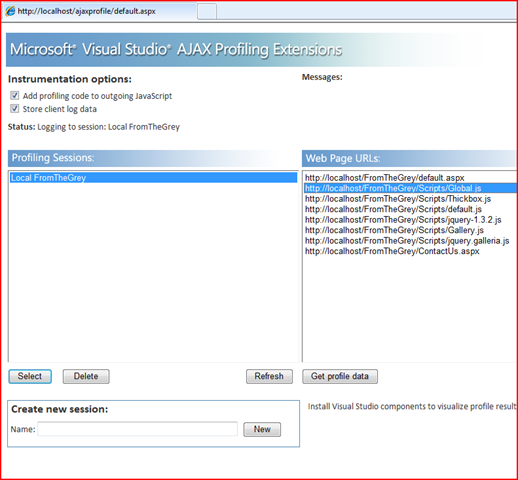Focus the new session Name field
518x480 pixels.
tap(137, 429)
